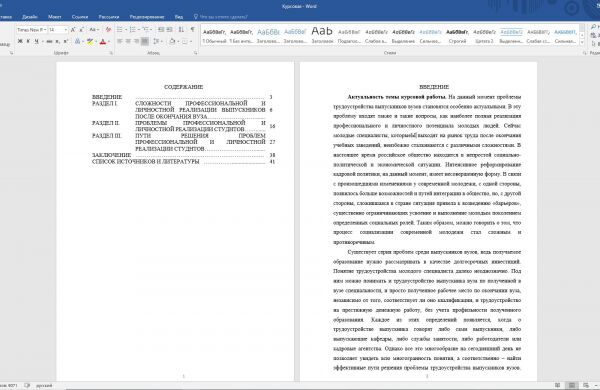Toggle show paragraph marks (¶)

[192, 29]
